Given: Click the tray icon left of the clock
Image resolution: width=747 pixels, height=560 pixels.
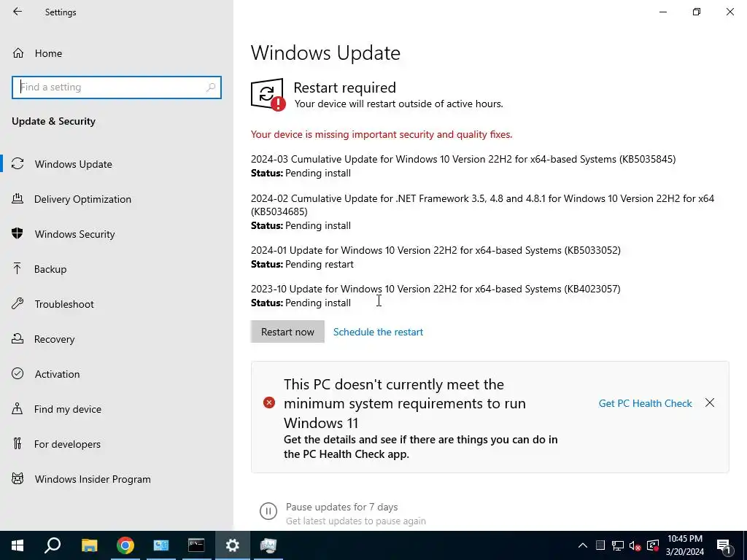Looking at the screenshot, I should click(653, 545).
